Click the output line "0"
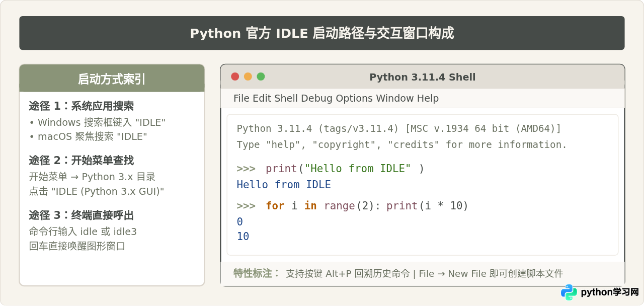Viewport: 644px width, 306px height. pyautogui.click(x=240, y=222)
